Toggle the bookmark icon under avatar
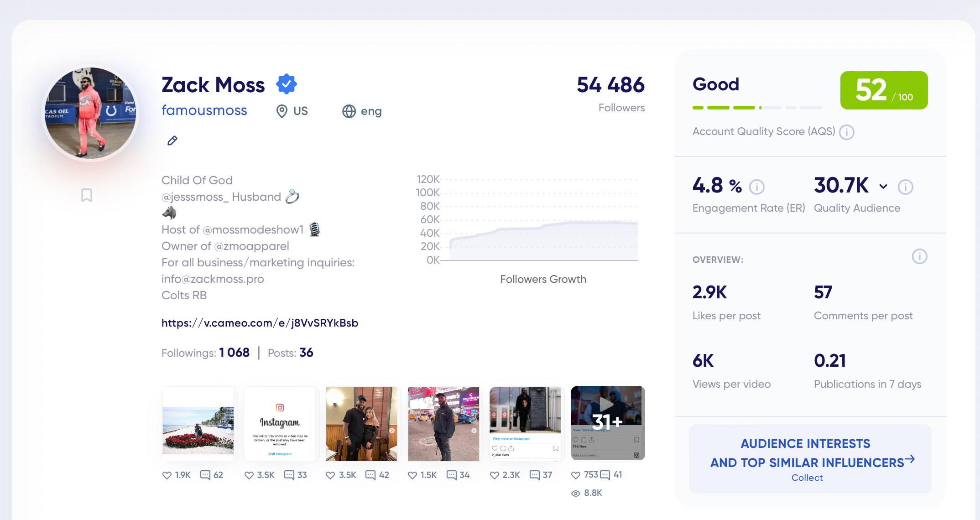The width and height of the screenshot is (980, 520). point(86,195)
